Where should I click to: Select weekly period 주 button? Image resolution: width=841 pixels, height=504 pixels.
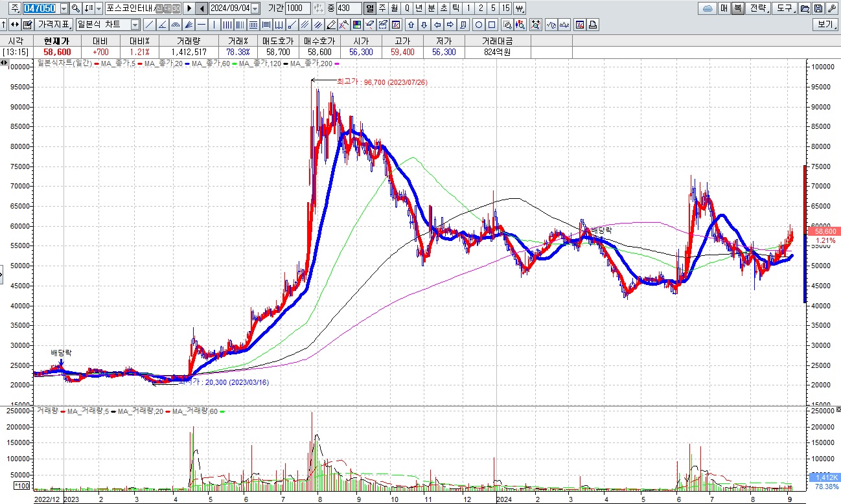[382, 8]
